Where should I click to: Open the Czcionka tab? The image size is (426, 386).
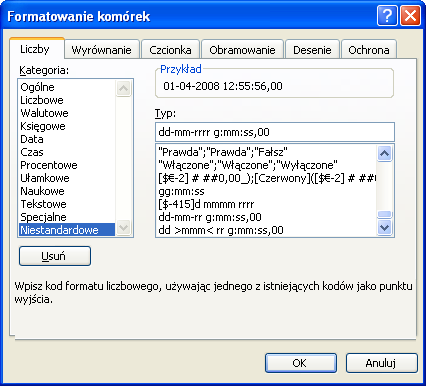[x=170, y=50]
